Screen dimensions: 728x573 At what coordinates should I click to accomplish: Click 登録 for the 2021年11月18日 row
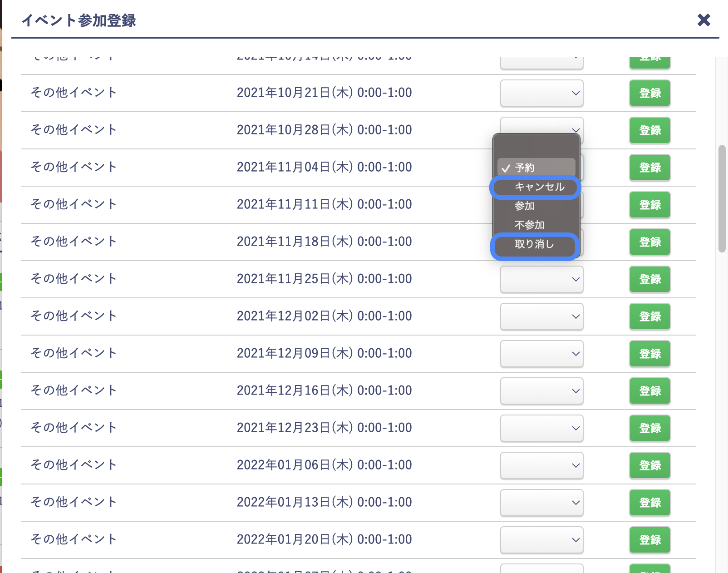pos(649,242)
